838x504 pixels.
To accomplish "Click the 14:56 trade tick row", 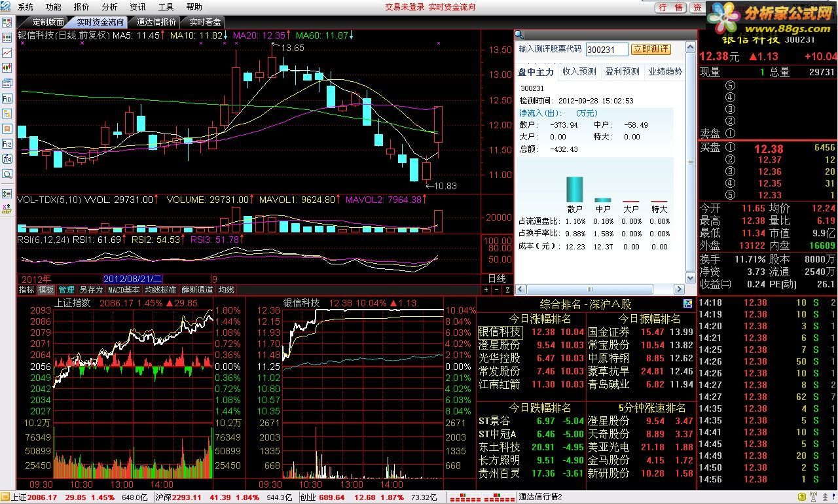I will click(x=768, y=479).
